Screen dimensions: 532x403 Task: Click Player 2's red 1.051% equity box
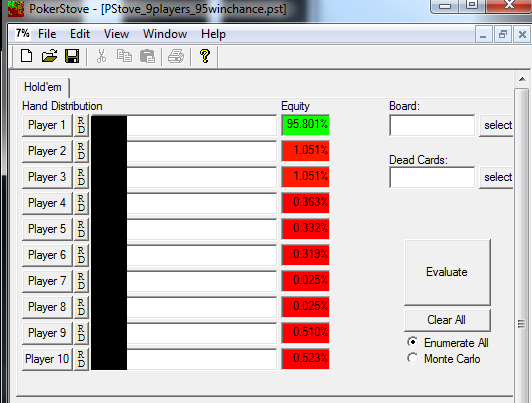305,151
